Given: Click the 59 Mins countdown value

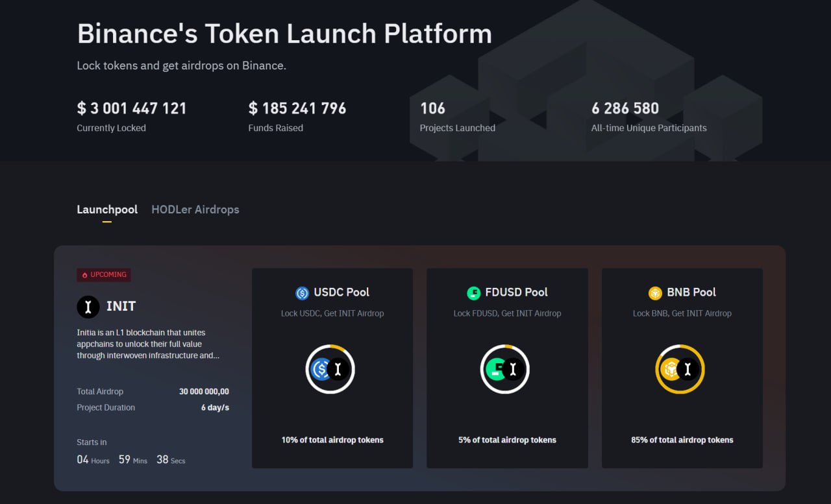Looking at the screenshot, I should [x=133, y=460].
